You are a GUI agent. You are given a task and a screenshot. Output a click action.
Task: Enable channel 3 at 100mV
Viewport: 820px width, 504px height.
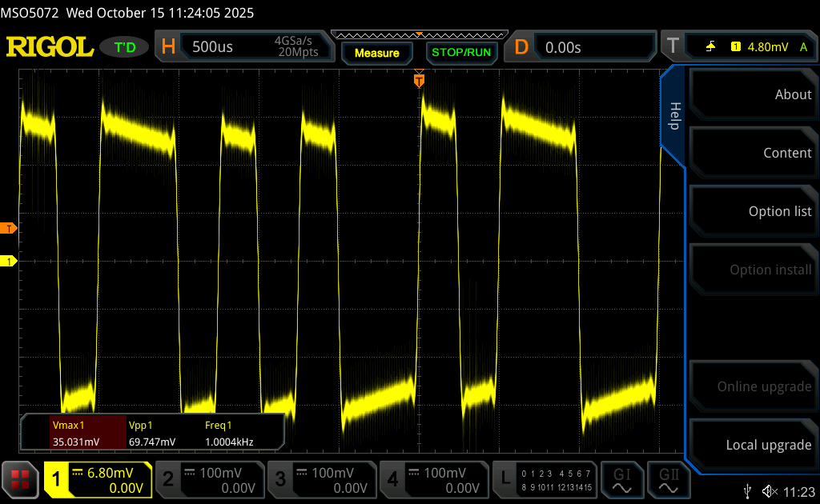322,479
